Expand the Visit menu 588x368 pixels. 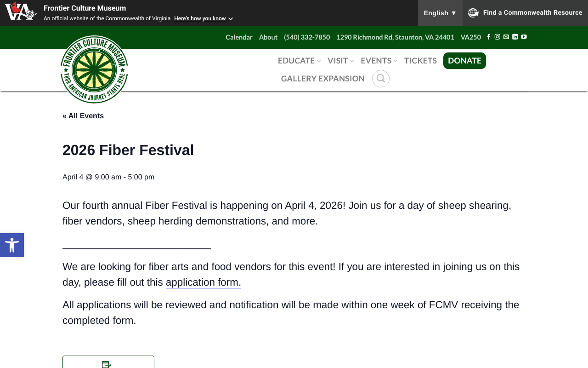click(x=340, y=61)
